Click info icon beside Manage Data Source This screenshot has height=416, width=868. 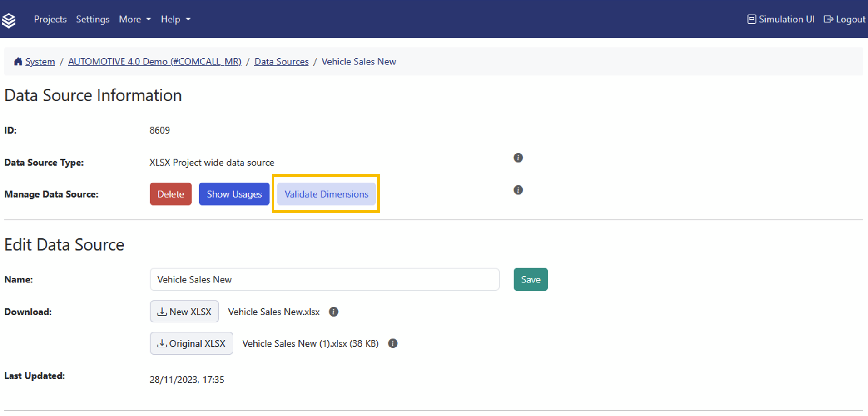518,190
